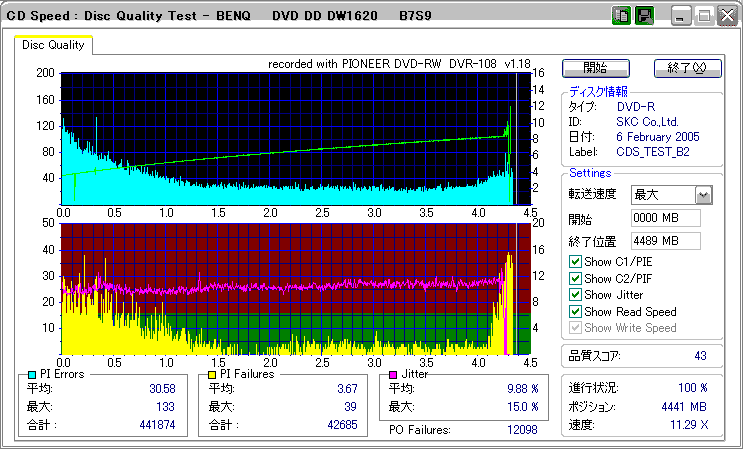Screen dimensions: 743x449
Task: Click the PI Errors average 30.58
Action: tap(163, 389)
